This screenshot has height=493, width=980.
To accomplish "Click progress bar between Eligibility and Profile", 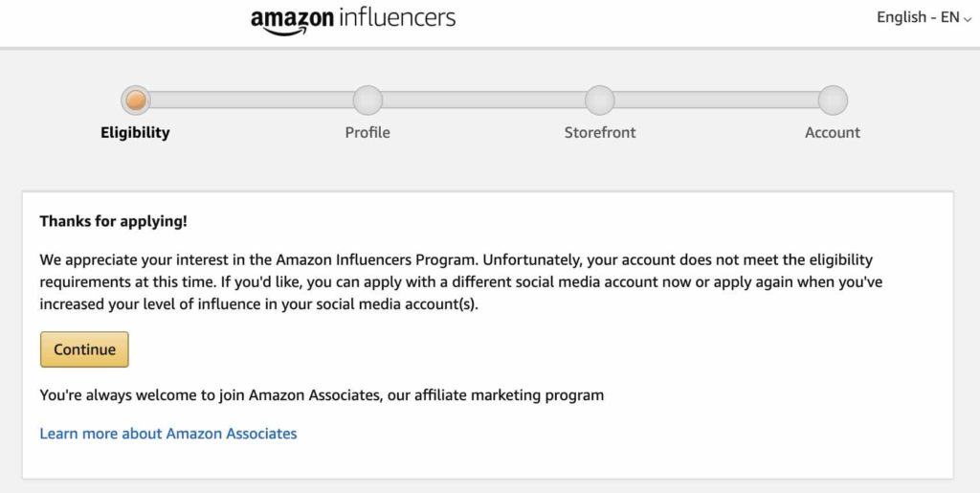I will click(x=252, y=100).
